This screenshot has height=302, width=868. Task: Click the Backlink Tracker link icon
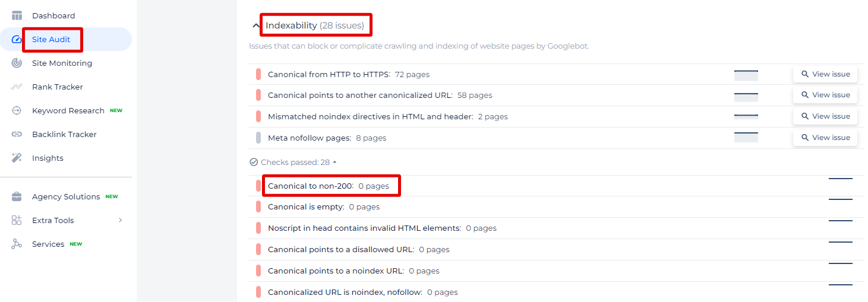coord(17,134)
